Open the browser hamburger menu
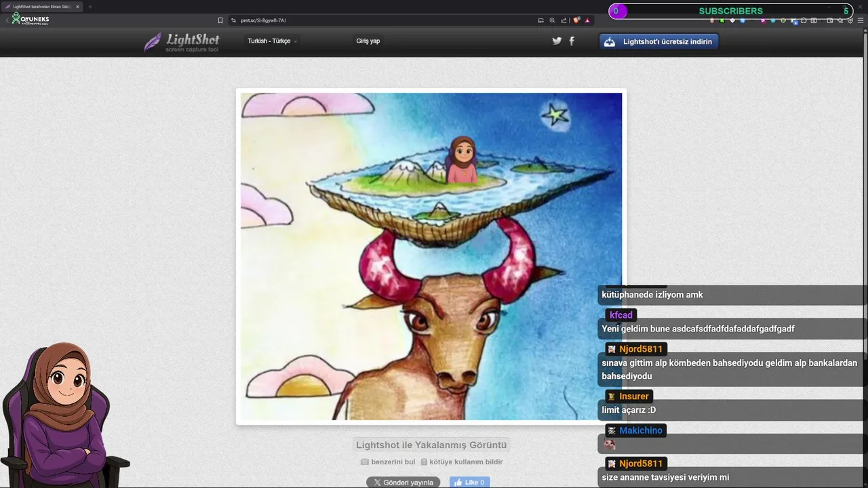 [x=861, y=20]
